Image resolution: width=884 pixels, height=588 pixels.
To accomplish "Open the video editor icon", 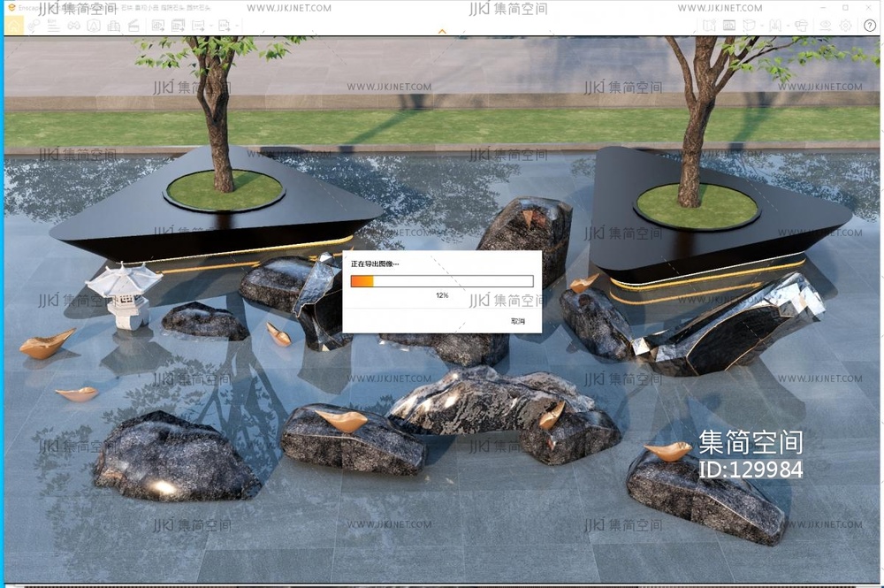I will tap(134, 26).
